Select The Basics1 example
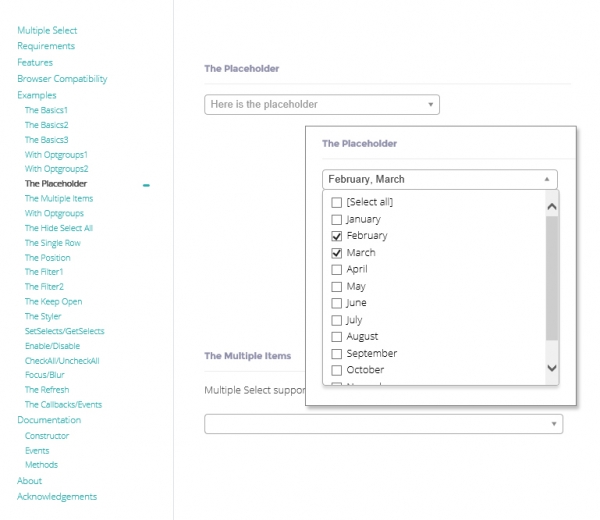The height and width of the screenshot is (520, 600). (x=46, y=110)
